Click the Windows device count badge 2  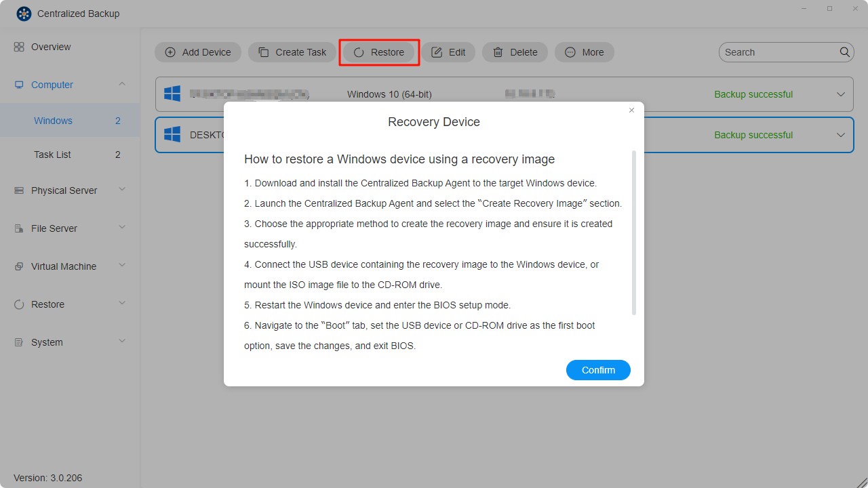pyautogui.click(x=118, y=121)
